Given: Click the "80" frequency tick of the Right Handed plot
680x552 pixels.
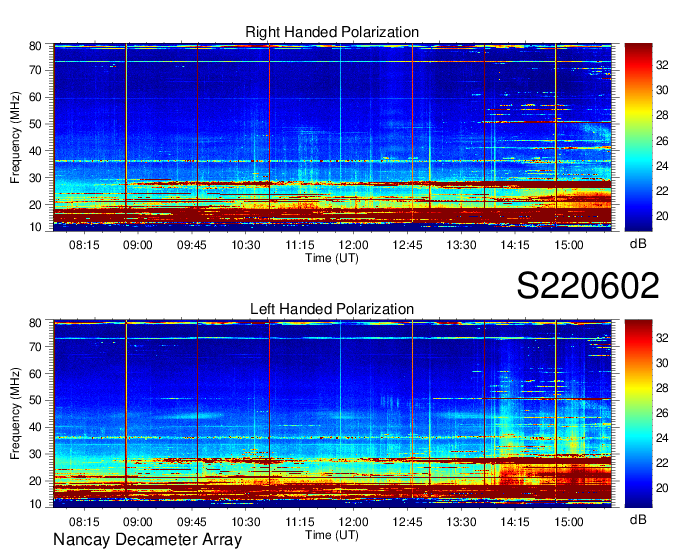Looking at the screenshot, I should [35, 46].
